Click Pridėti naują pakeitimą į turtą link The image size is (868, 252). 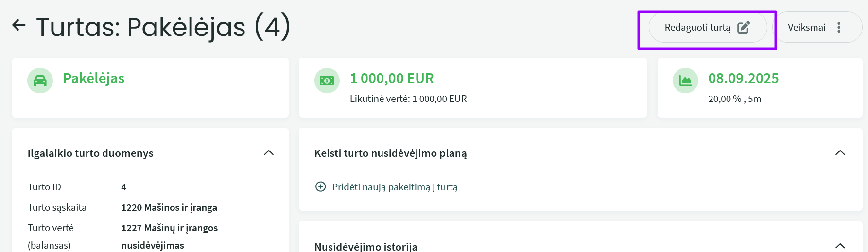click(x=395, y=187)
